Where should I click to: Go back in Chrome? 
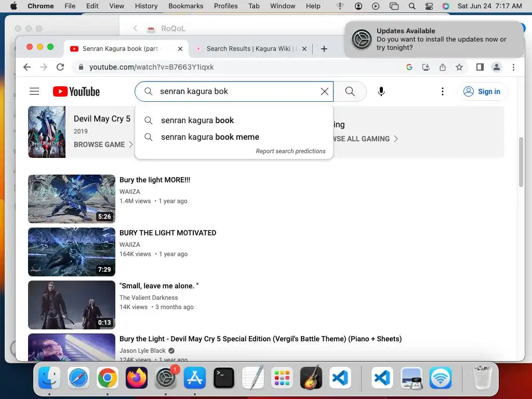27,67
